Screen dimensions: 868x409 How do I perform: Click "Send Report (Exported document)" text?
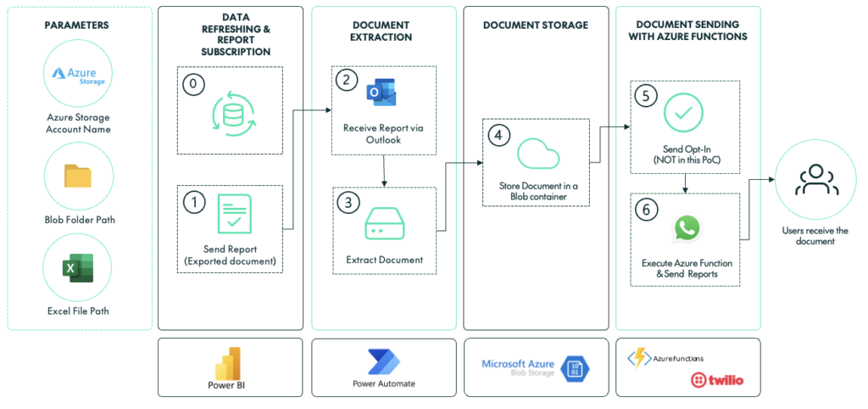(231, 255)
